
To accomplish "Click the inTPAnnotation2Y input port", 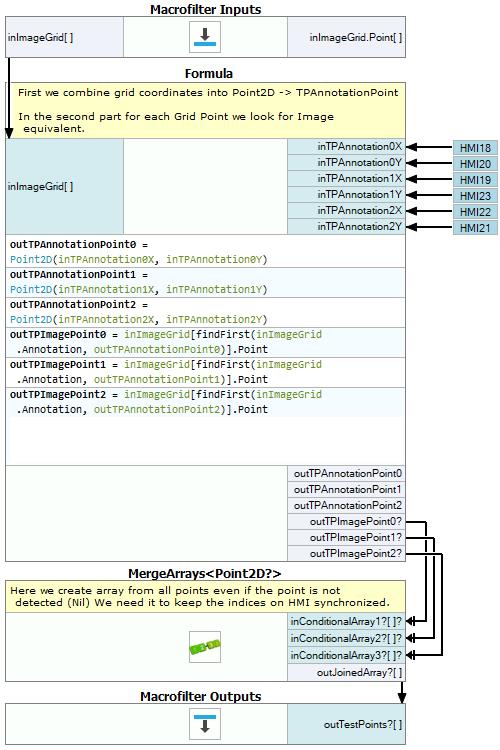I will coord(346,227).
